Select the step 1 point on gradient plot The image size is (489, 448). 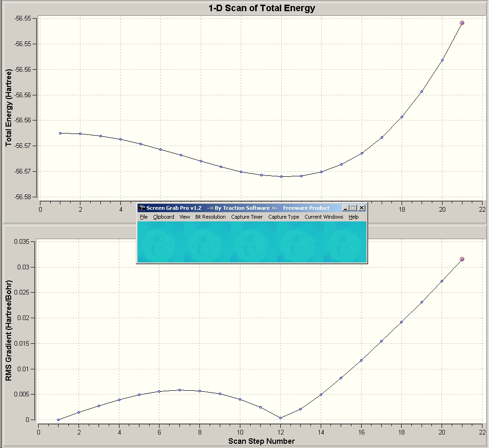[x=58, y=420]
